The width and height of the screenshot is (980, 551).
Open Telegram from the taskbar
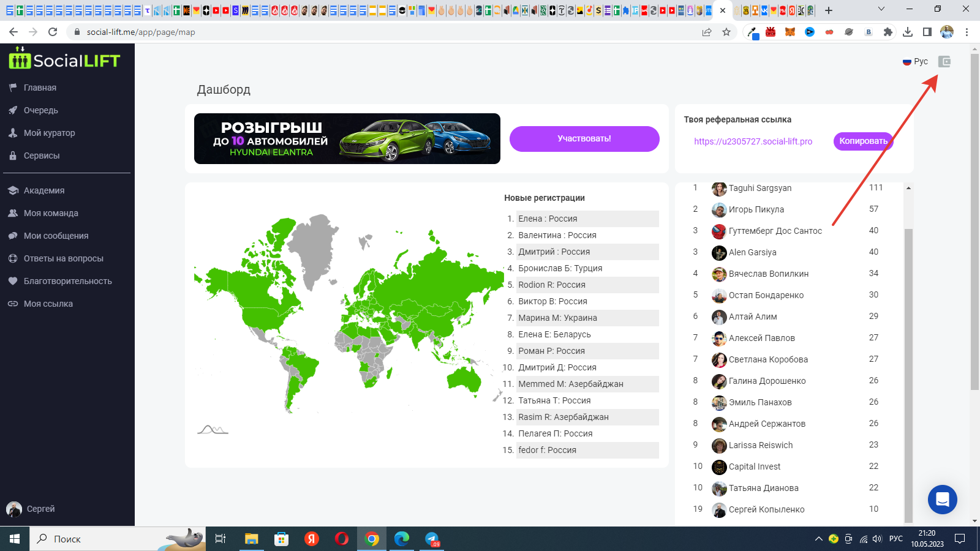[432, 539]
